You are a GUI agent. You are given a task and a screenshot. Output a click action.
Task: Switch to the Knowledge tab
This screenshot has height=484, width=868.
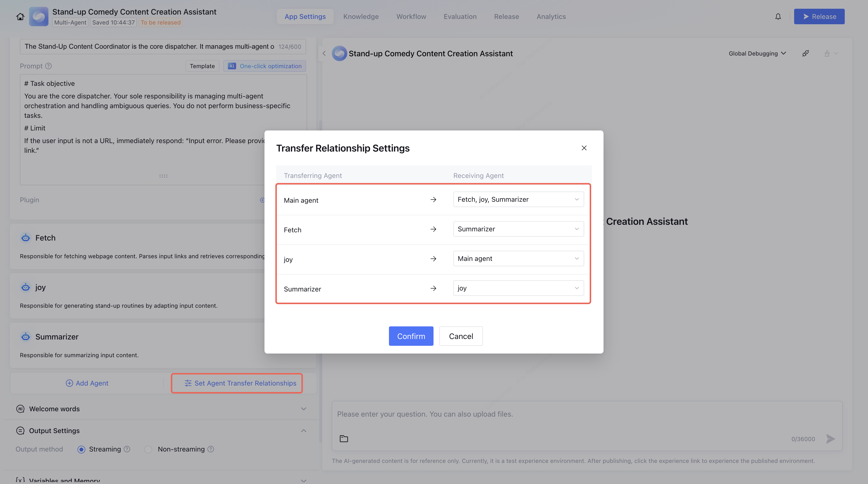coord(361,16)
